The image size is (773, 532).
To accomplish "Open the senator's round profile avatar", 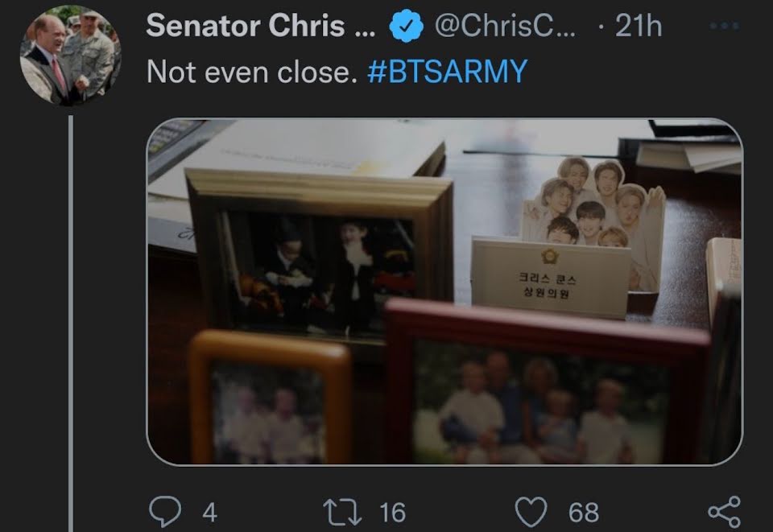I will pos(70,56).
